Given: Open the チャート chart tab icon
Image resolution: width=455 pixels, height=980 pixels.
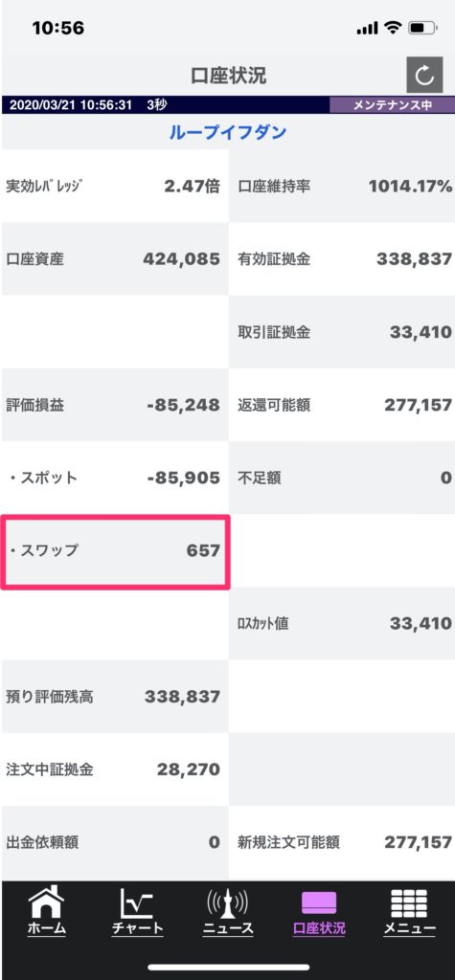Looking at the screenshot, I should (137, 911).
